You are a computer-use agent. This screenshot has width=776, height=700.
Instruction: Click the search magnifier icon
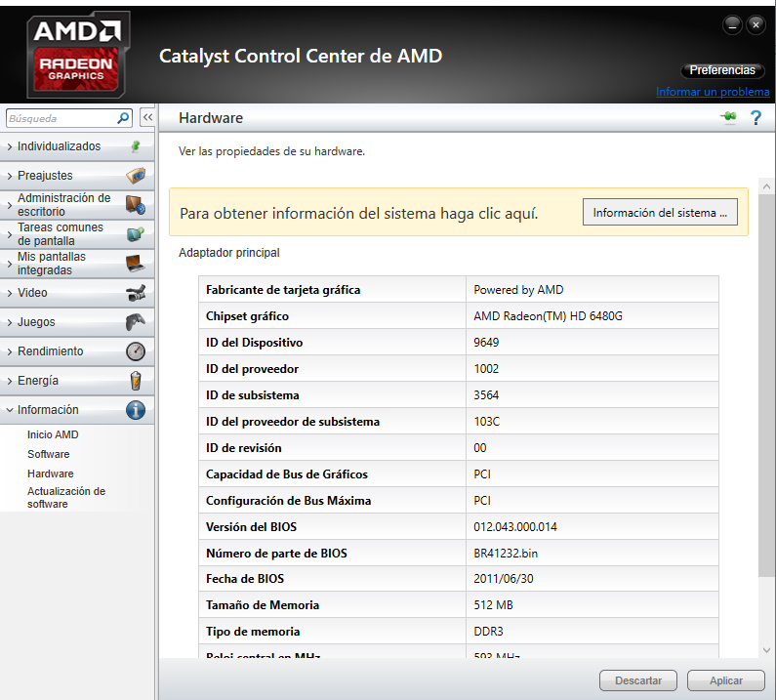[123, 118]
